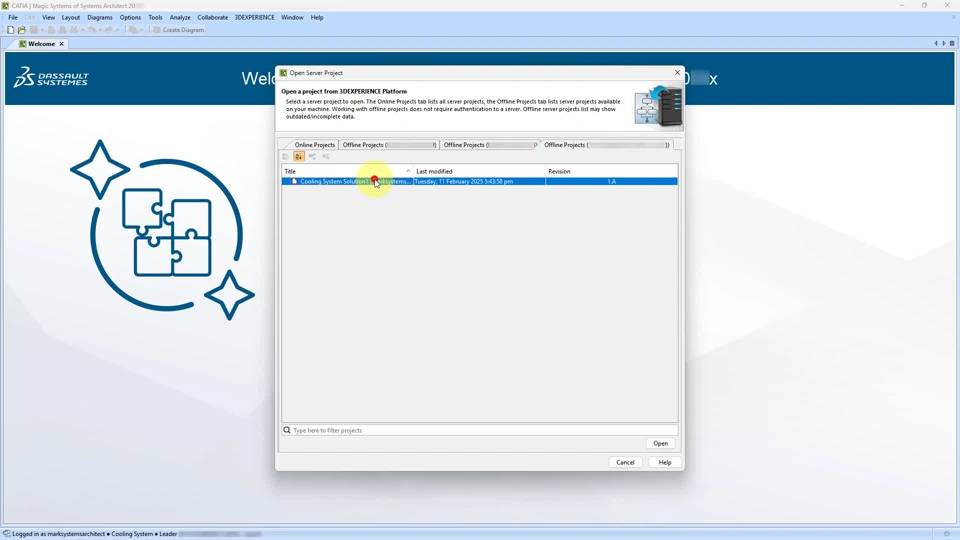
Task: Click the 1.A revision cell
Action: pos(612,181)
